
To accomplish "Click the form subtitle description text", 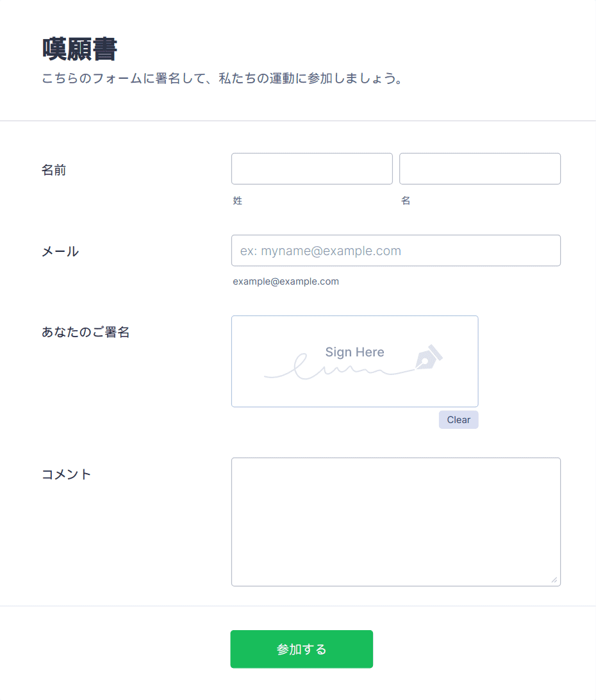I will coord(223,79).
